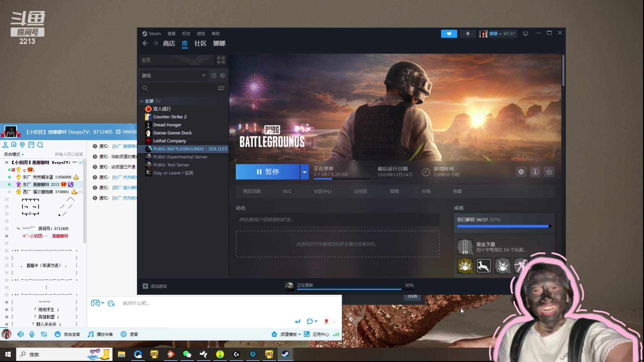This screenshot has width=644, height=362.
Task: Open game controller dropdown in chat input
Action: pos(98,303)
